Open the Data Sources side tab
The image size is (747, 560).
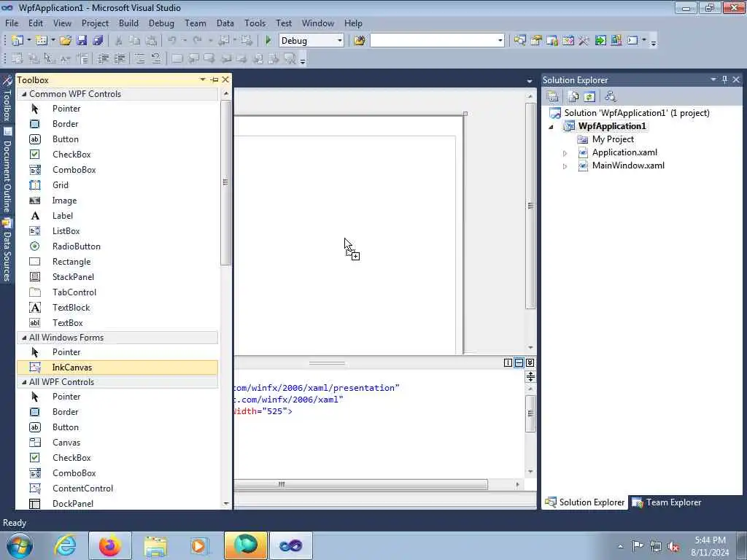pyautogui.click(x=7, y=251)
